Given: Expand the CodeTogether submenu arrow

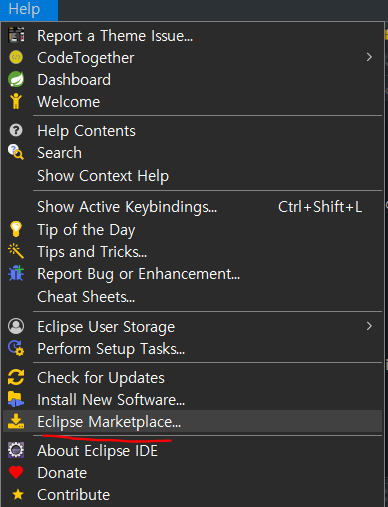Looking at the screenshot, I should click(x=369, y=57).
